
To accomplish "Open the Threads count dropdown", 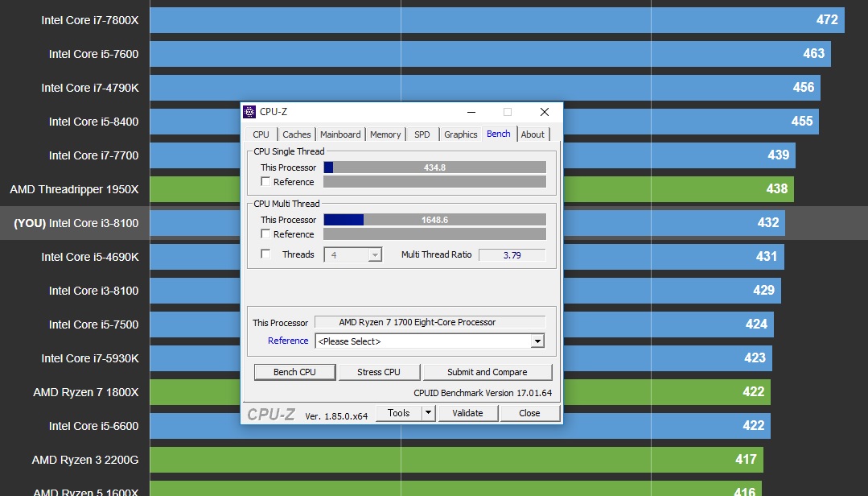I will click(374, 254).
